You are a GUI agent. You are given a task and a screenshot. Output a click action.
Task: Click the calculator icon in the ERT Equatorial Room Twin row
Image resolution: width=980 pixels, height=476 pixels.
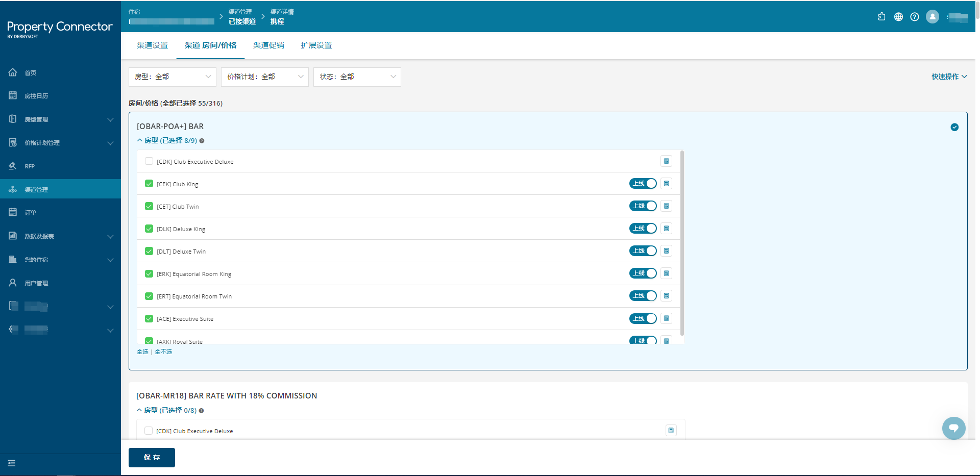[x=666, y=296]
